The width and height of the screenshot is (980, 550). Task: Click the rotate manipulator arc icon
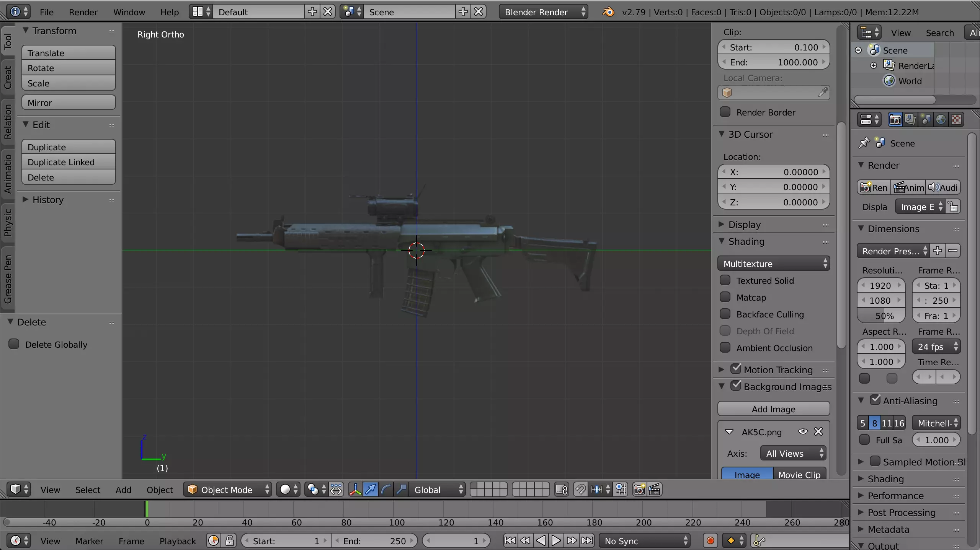pos(386,490)
